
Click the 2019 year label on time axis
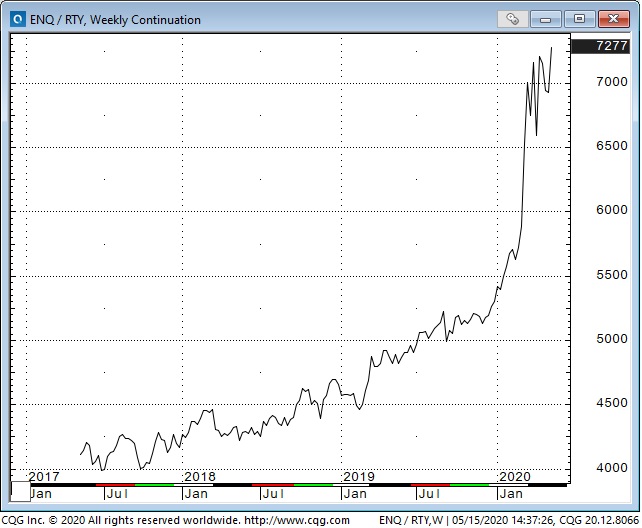pyautogui.click(x=359, y=476)
